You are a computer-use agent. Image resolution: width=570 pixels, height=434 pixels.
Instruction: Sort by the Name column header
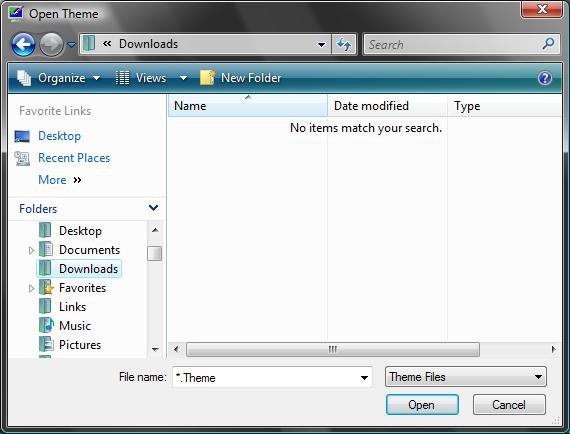[x=248, y=106]
